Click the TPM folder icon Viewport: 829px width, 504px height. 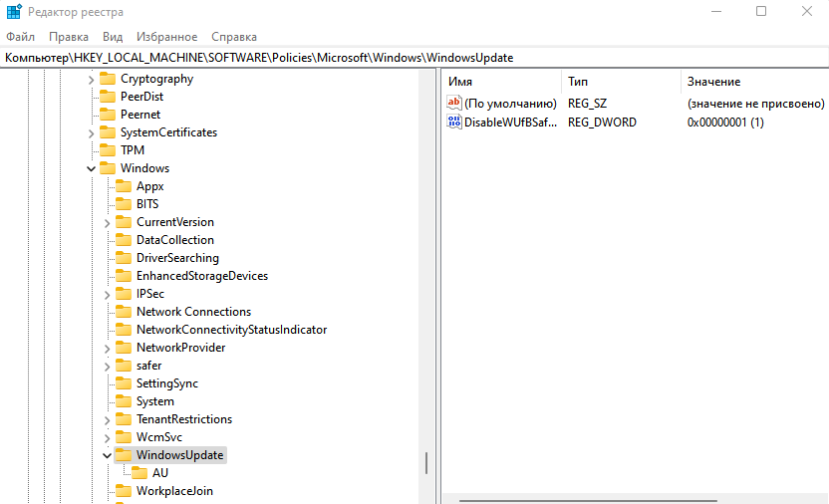[x=108, y=150]
